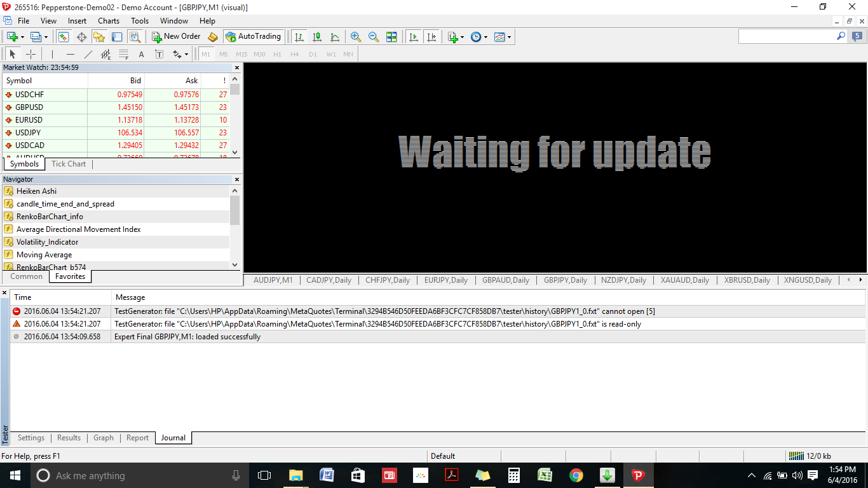Switch to the Tick Chart tab
Image resolution: width=868 pixels, height=488 pixels.
tap(69, 164)
